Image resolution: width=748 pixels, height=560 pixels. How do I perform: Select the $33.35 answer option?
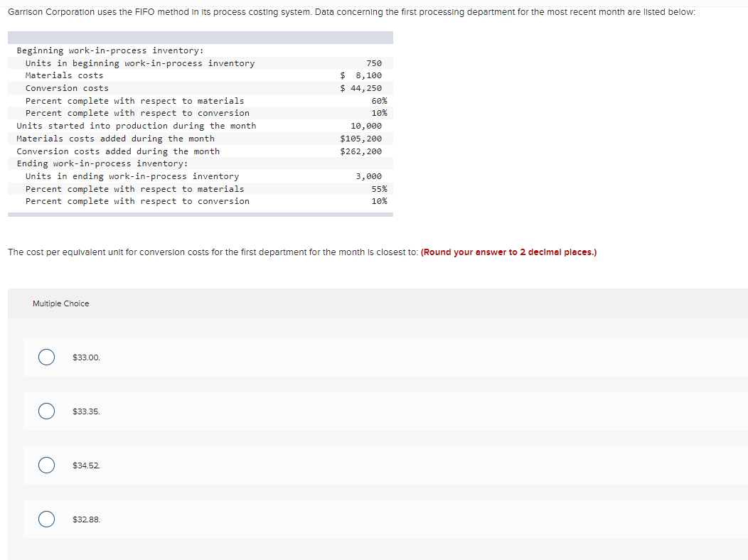tap(46, 411)
